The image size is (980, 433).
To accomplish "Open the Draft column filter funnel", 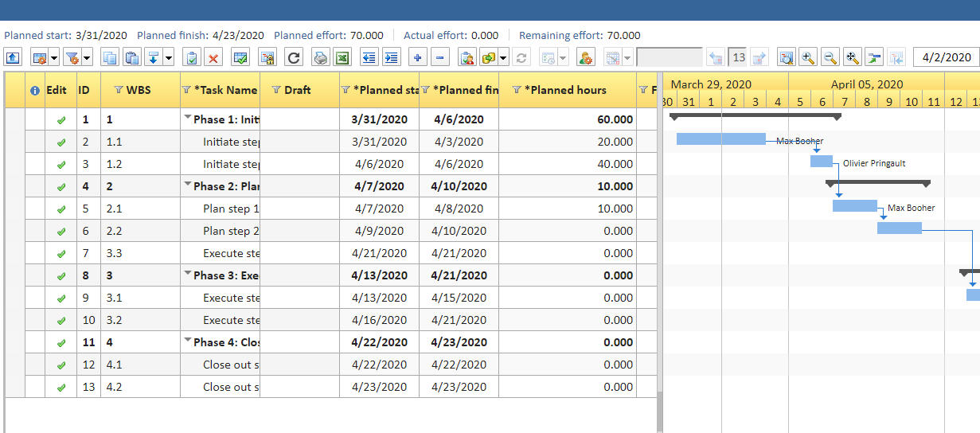I will click(276, 90).
